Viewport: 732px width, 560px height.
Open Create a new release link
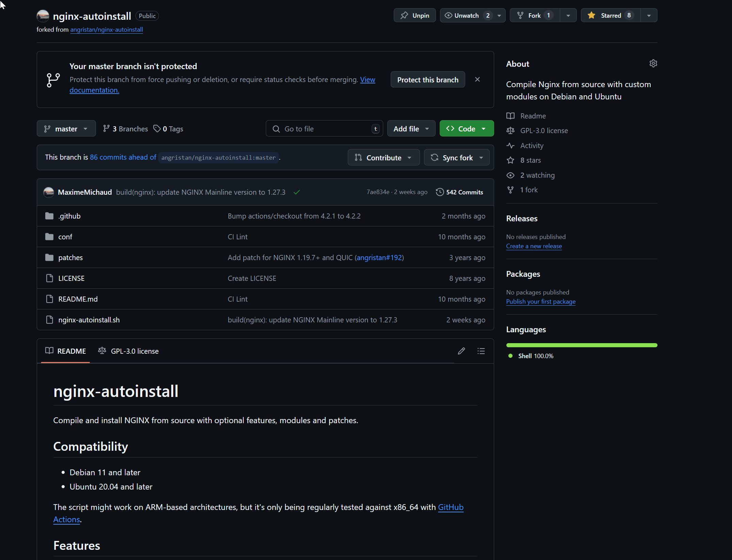[534, 246]
